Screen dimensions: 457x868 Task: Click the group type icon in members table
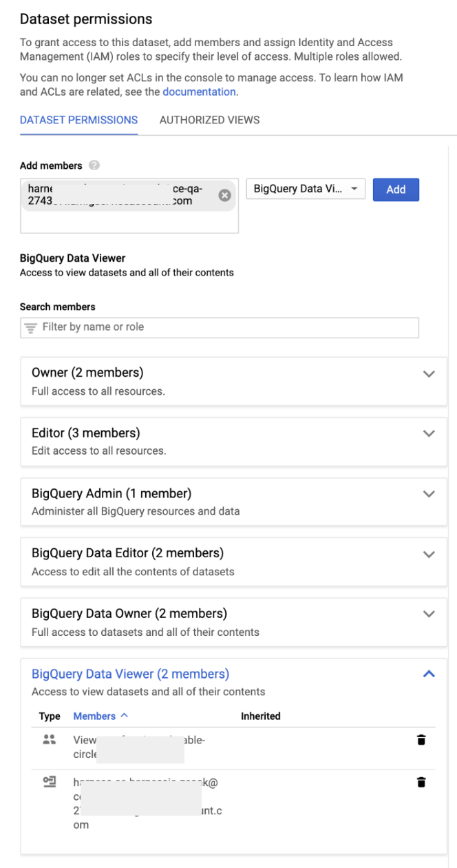[x=48, y=739]
